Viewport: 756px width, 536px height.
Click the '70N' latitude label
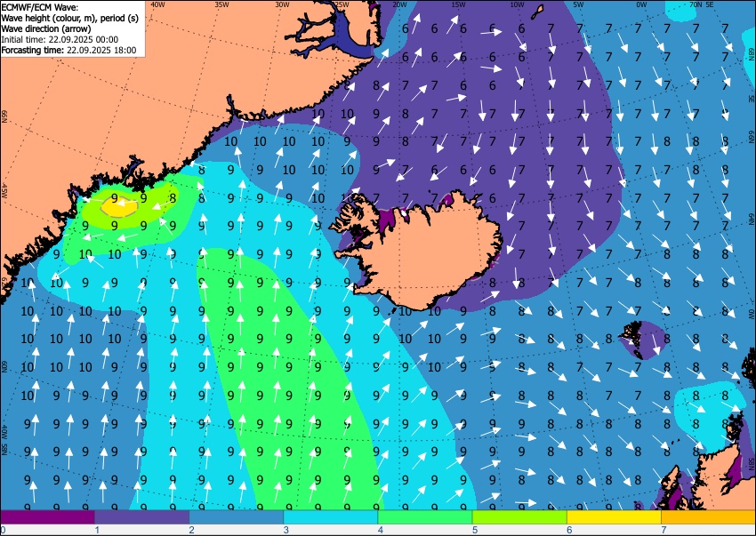pos(696,4)
